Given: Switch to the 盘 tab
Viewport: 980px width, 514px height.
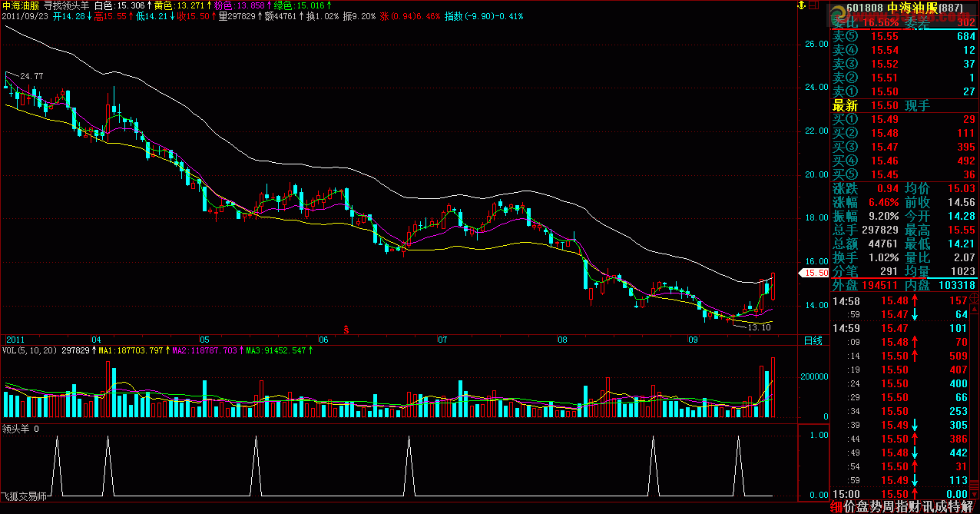Looking at the screenshot, I should 861,507.
